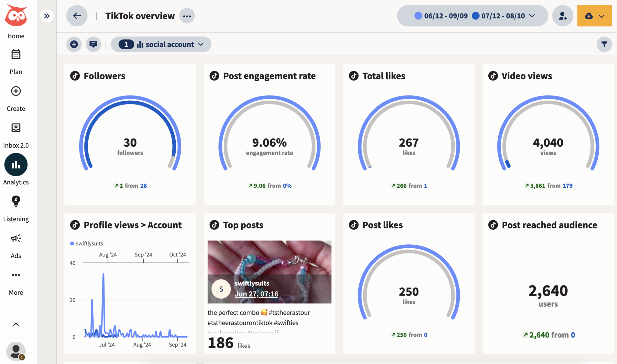This screenshot has width=617, height=364.
Task: Select the Analytics bar chart icon
Action: 16,165
